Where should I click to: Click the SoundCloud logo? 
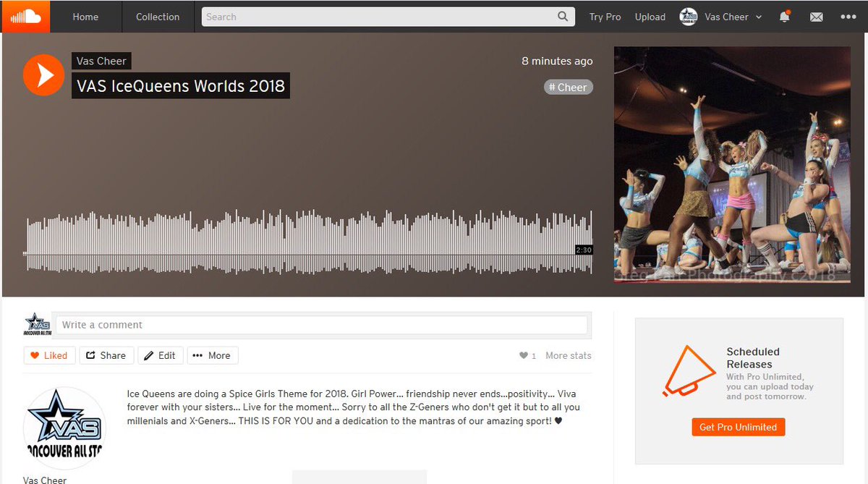(26, 16)
